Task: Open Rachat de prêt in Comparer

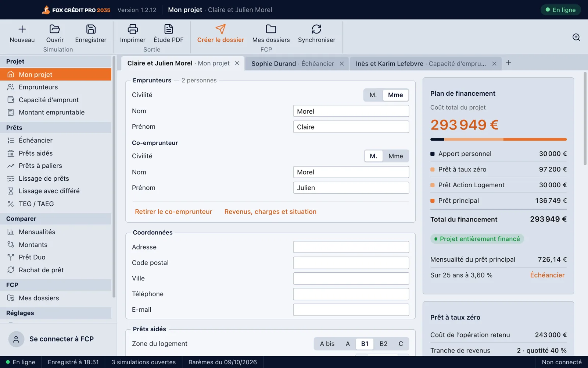Action: click(56, 270)
